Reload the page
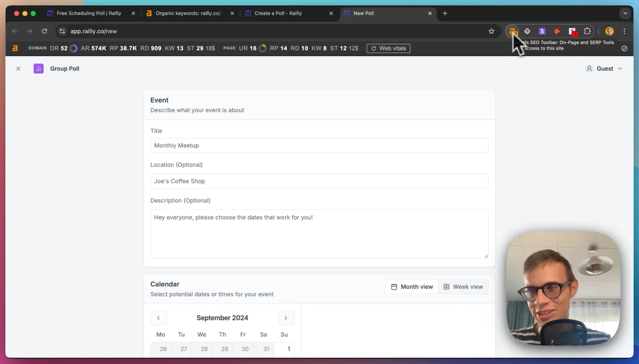639x364 pixels. coord(44,31)
